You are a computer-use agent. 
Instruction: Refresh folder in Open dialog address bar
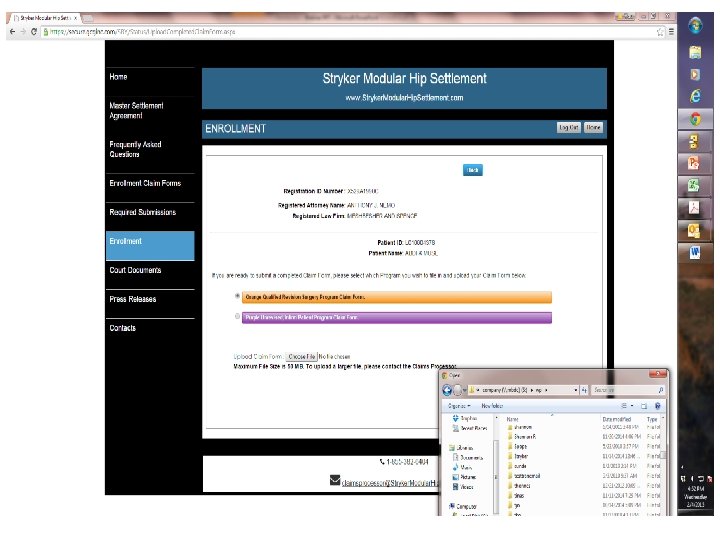click(x=585, y=390)
